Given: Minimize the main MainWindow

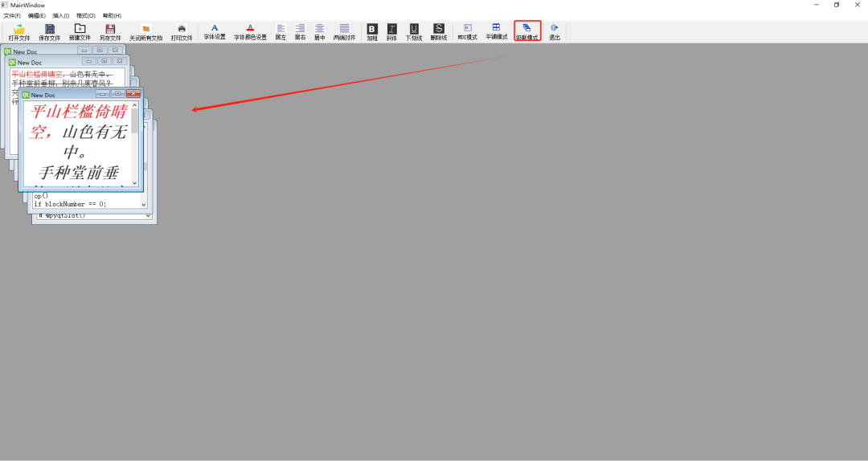Looking at the screenshot, I should pyautogui.click(x=816, y=5).
